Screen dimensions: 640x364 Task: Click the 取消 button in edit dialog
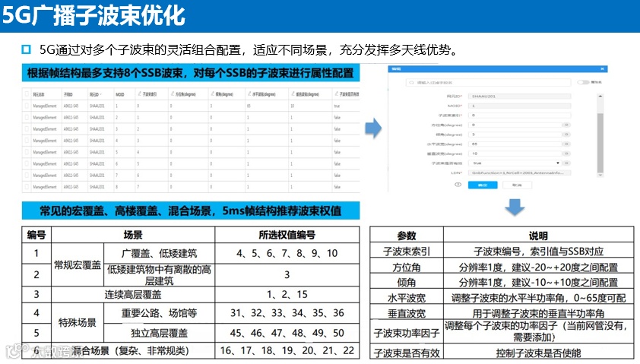pos(517,185)
